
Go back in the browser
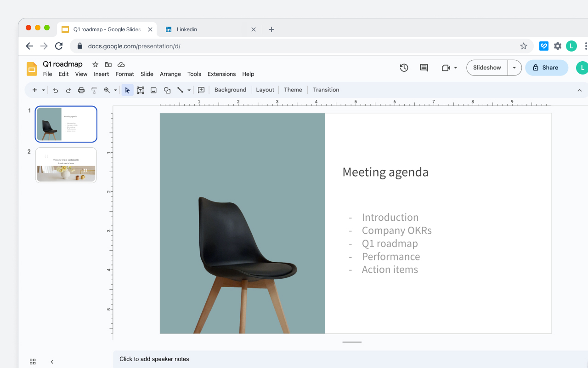tap(29, 46)
